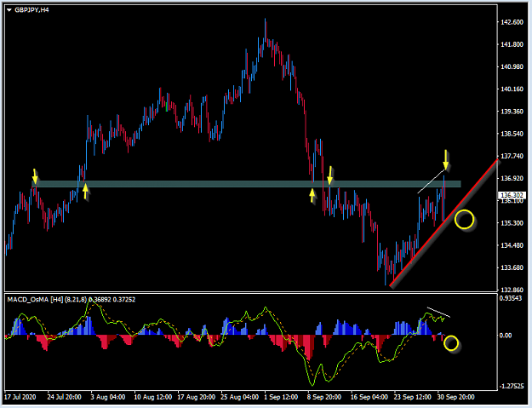Click the 138.540 price axis label
The height and width of the screenshot is (408, 532).
(512, 134)
